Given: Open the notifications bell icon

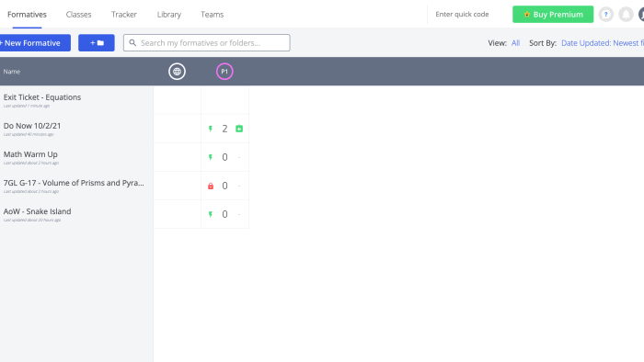Looking at the screenshot, I should click(x=626, y=15).
